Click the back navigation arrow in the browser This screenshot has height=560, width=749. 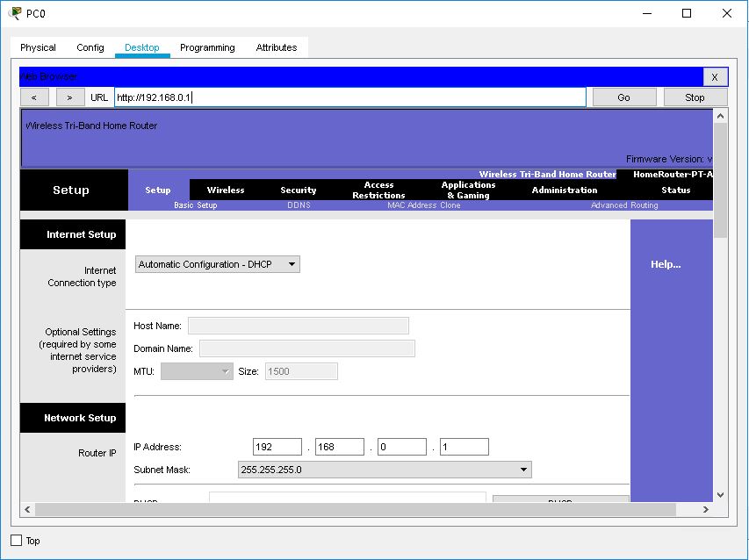point(33,97)
